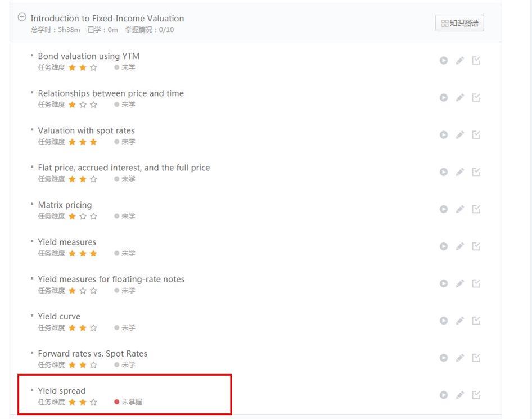Play the Matrix pricing lesson video
The height and width of the screenshot is (419, 532).
[x=444, y=209]
